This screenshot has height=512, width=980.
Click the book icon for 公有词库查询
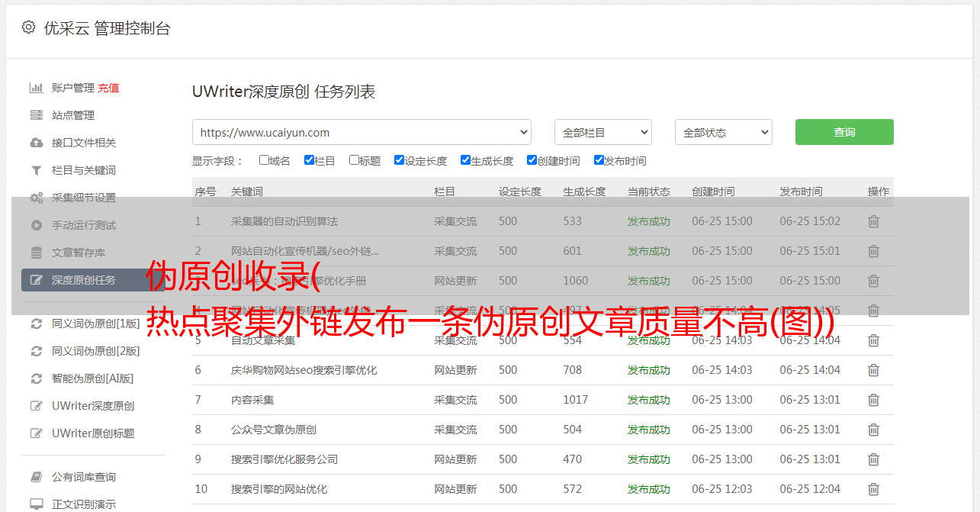(x=36, y=477)
